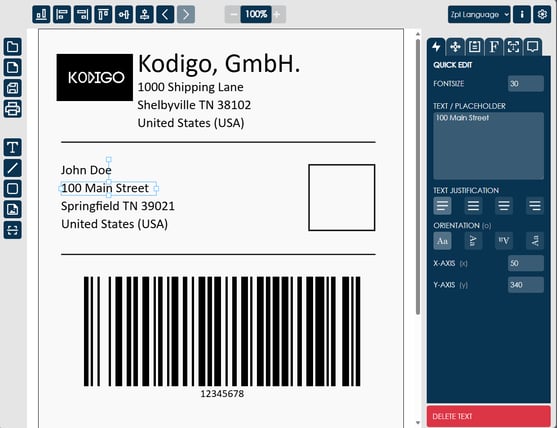Create a new blank label document
The image size is (557, 428).
tap(12, 67)
